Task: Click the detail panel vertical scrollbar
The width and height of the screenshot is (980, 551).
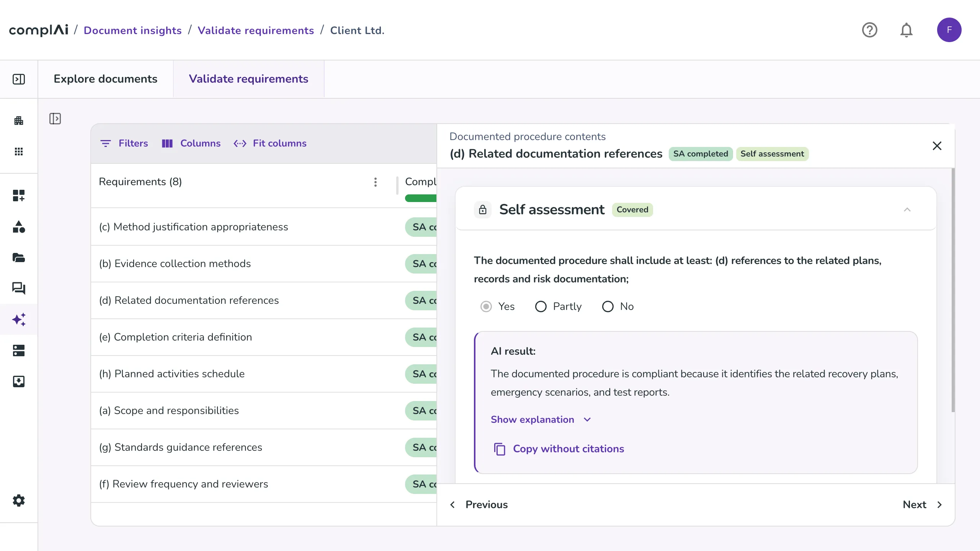Action: pos(953,290)
